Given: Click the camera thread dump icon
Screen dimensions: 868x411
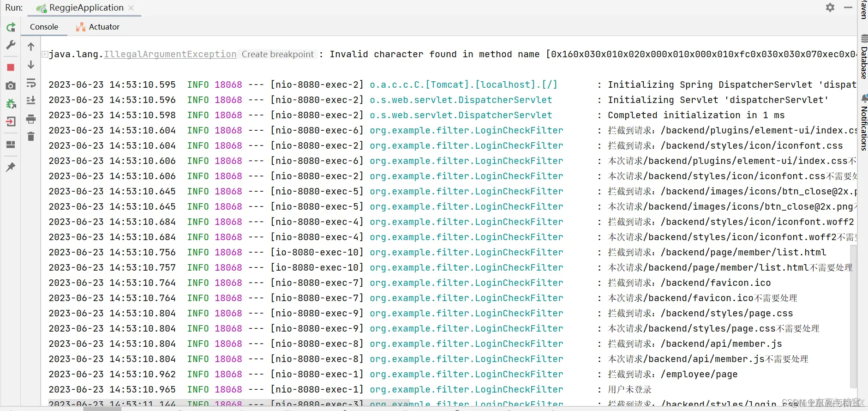Looking at the screenshot, I should point(11,86).
